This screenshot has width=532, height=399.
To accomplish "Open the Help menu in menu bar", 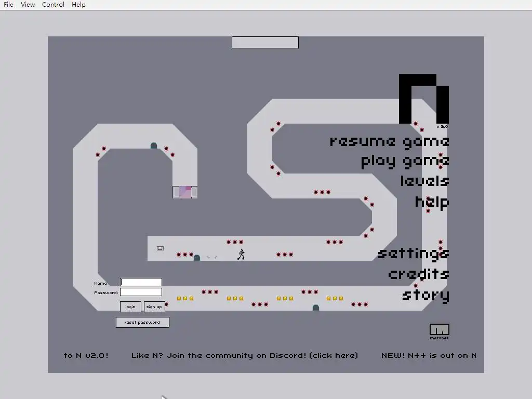I will (x=78, y=4).
